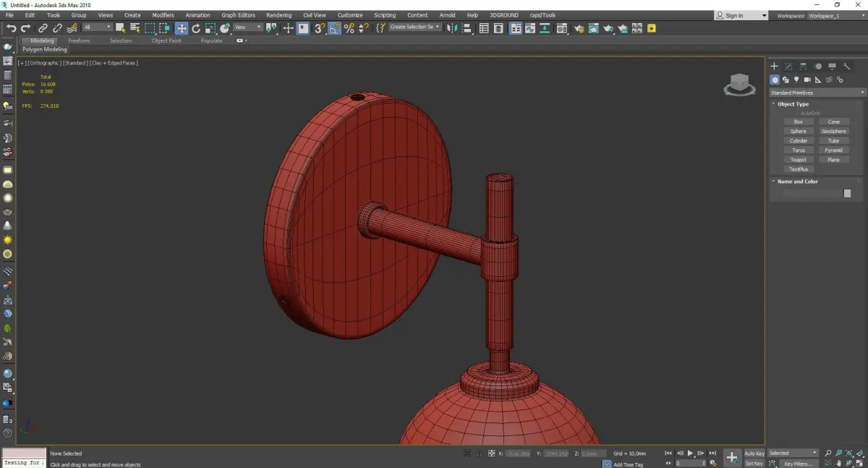Open the Utilities wrench panel
The width and height of the screenshot is (868, 468).
pos(846,67)
